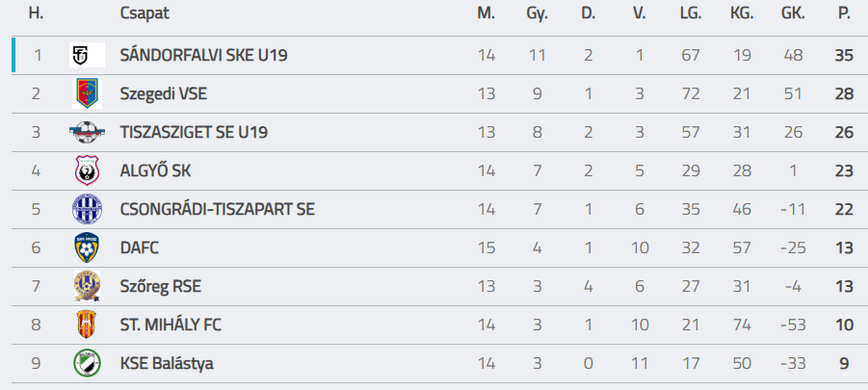Click the DAFC shield logo
The image size is (868, 390).
(x=87, y=247)
